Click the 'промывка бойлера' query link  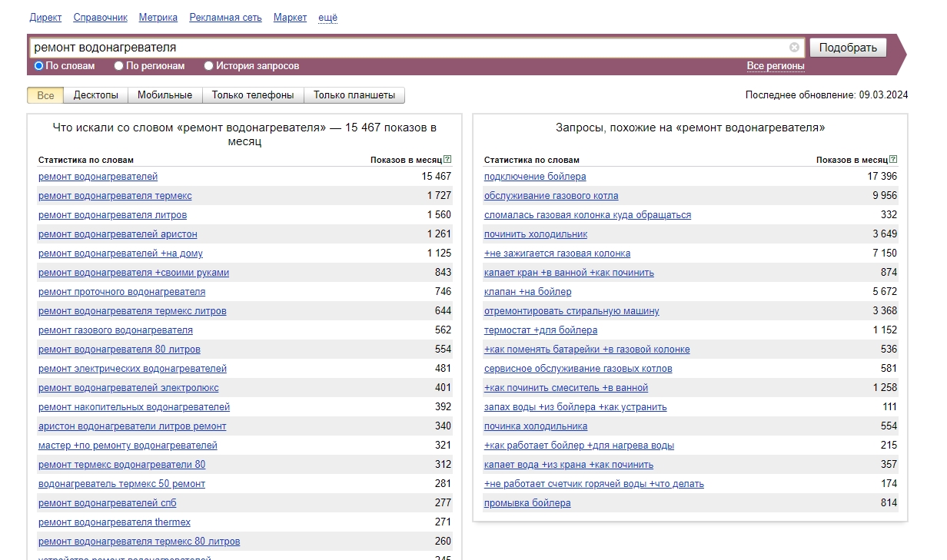click(x=527, y=503)
